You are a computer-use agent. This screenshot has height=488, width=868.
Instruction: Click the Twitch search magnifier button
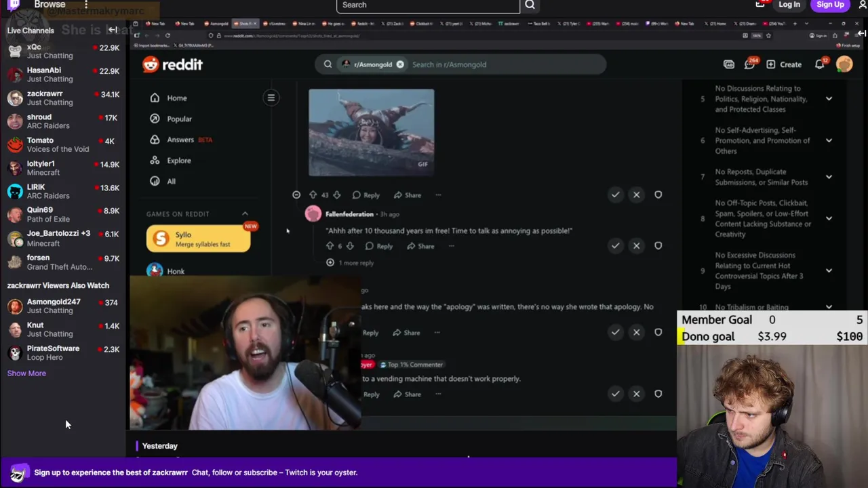(x=530, y=5)
